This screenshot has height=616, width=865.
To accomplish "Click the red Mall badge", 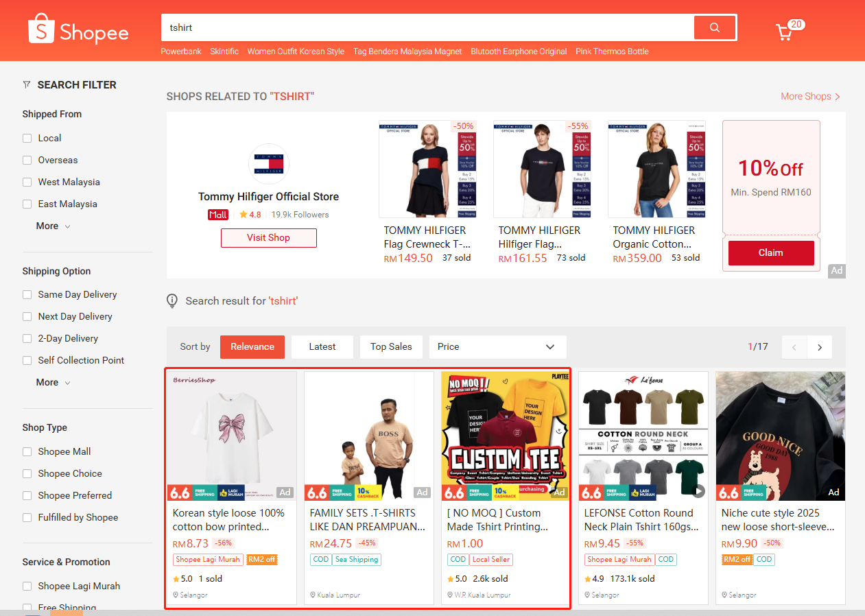I will click(x=217, y=215).
